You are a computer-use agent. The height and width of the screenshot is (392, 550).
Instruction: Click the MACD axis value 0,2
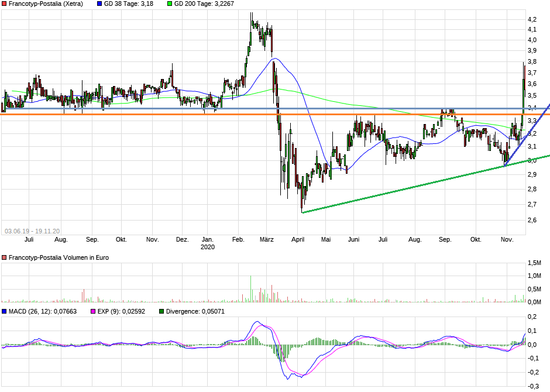tap(532, 317)
